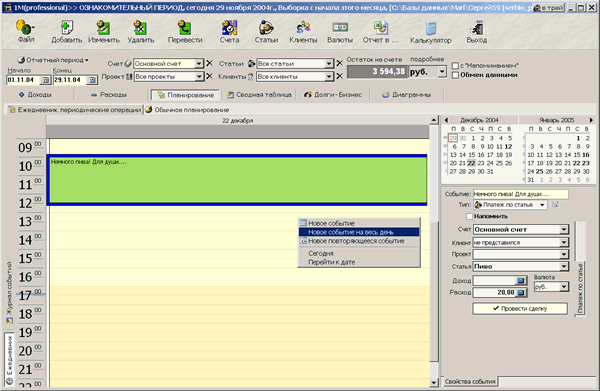This screenshot has height=391, width=600.
Task: Click the Выход exit icon
Action: 476,31
